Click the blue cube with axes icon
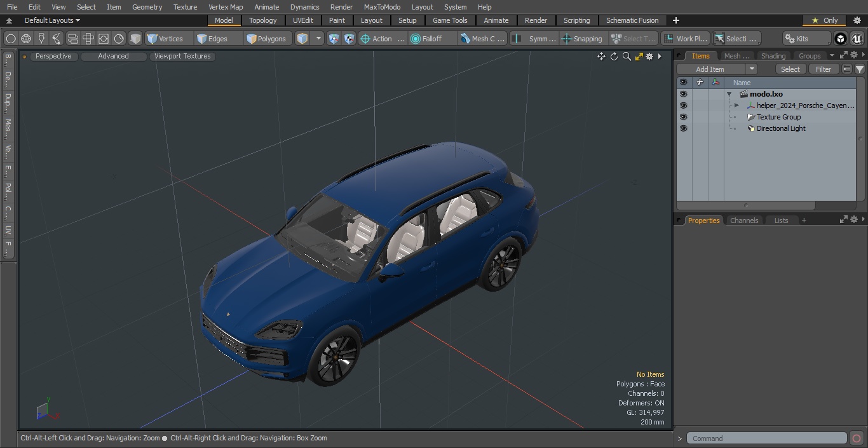 pos(334,39)
